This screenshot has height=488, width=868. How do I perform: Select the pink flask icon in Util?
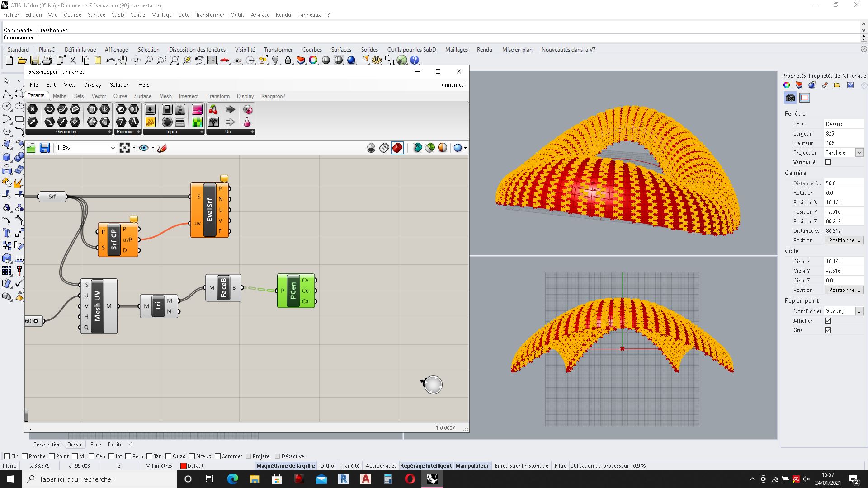(247, 122)
